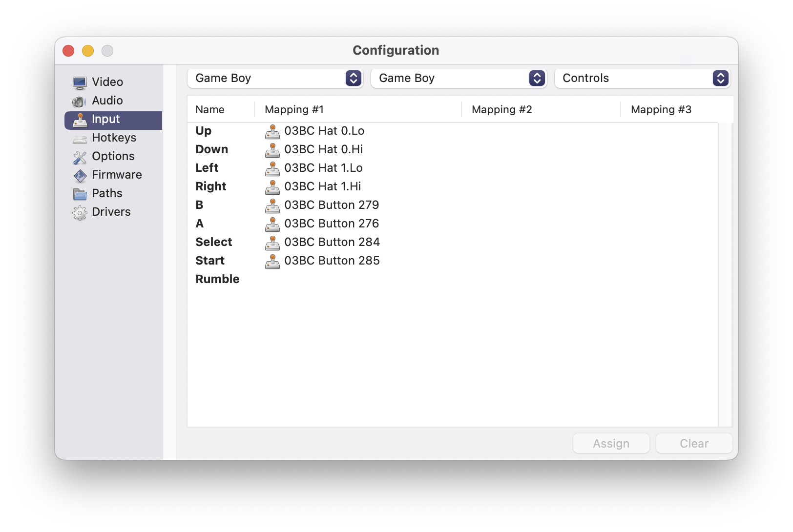Click the joystick icon in the Select row
This screenshot has width=793, height=532.
pyautogui.click(x=272, y=243)
